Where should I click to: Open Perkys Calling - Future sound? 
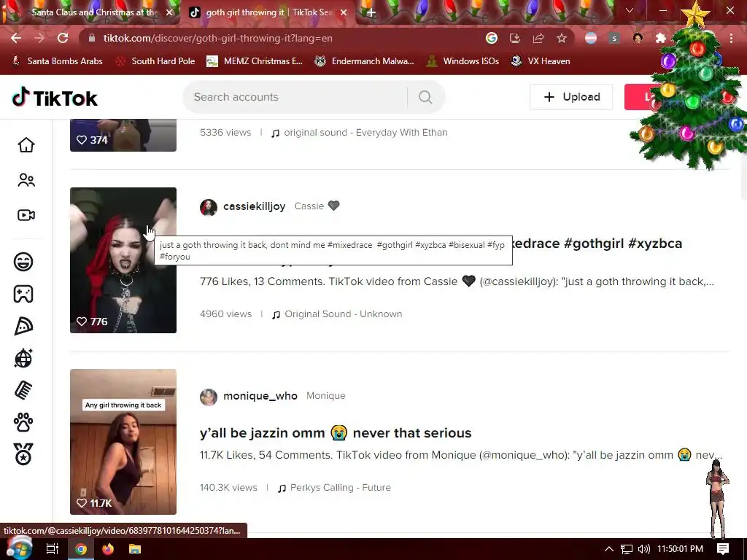(x=334, y=488)
